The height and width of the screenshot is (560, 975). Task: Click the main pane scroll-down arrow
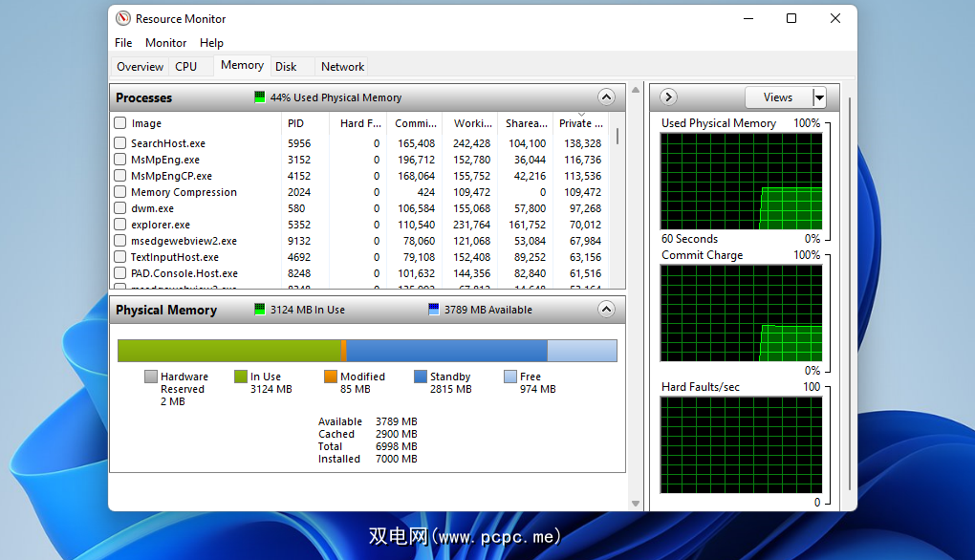point(636,504)
